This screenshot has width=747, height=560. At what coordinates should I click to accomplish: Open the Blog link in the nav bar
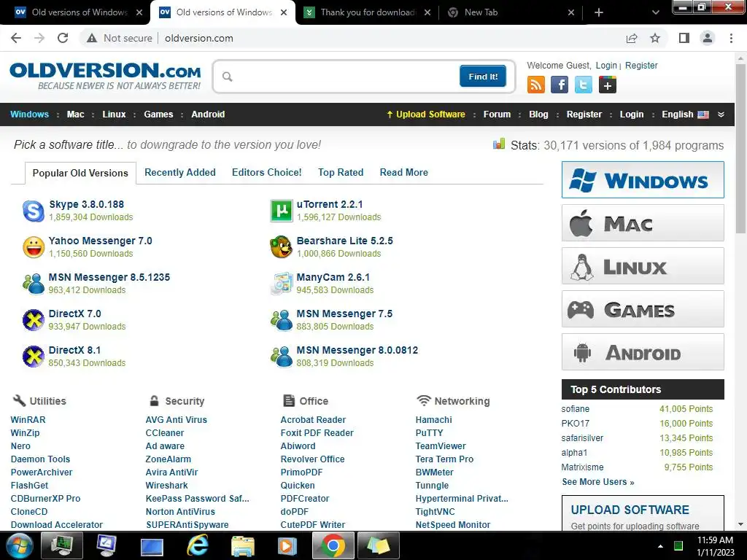coord(538,114)
